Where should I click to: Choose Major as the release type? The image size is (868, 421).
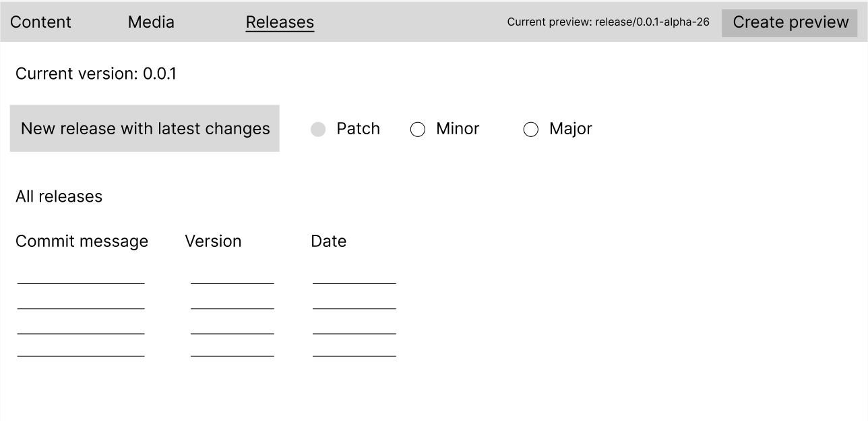click(532, 129)
